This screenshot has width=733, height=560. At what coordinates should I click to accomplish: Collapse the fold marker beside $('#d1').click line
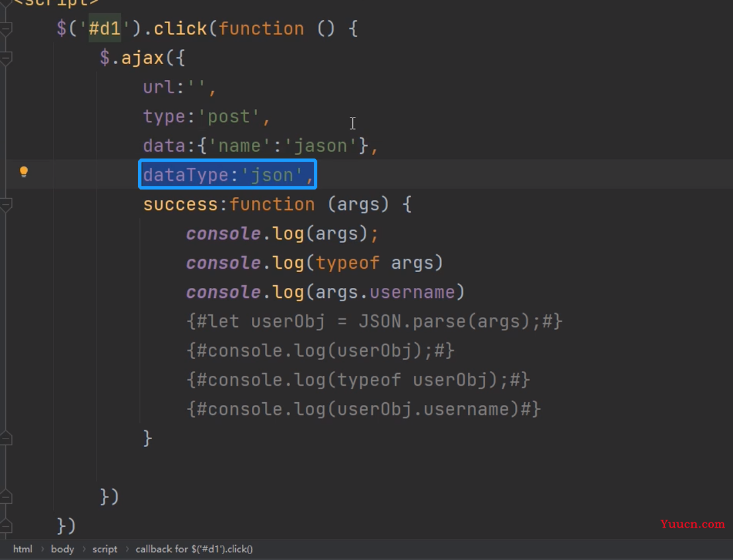[5, 30]
